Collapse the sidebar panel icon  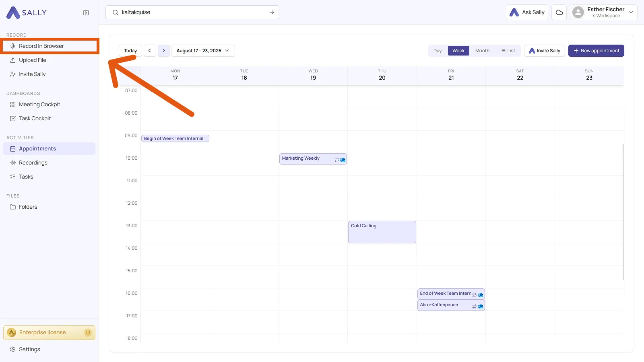[x=86, y=13]
